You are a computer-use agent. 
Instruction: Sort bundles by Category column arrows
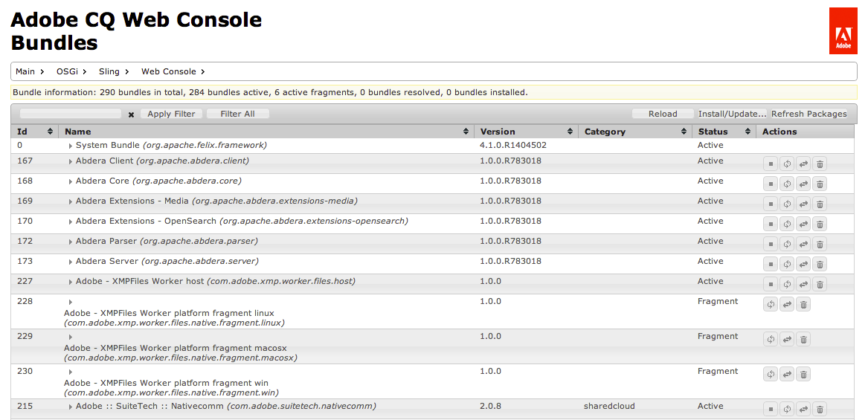(x=684, y=132)
